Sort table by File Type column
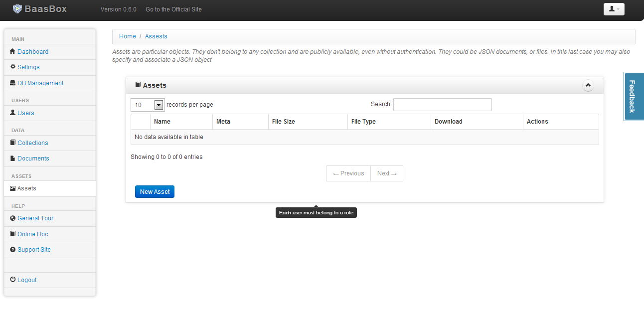644x315 pixels. point(389,122)
